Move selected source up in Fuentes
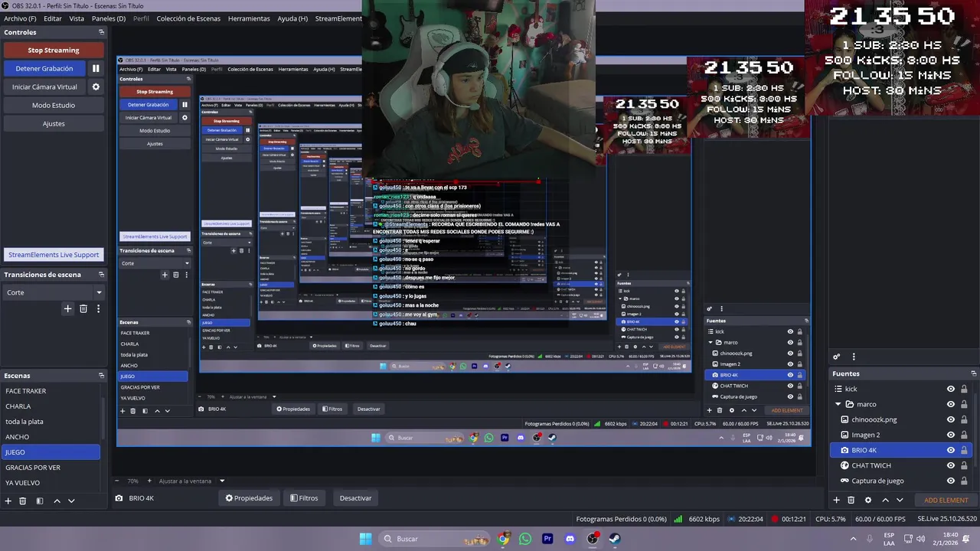Screen dimensions: 980x551 (885, 500)
